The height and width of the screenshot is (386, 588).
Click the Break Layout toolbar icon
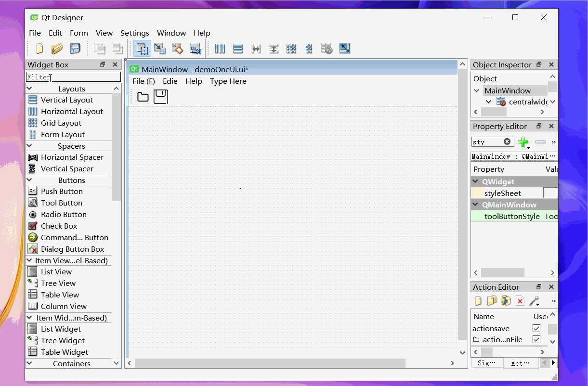click(327, 48)
